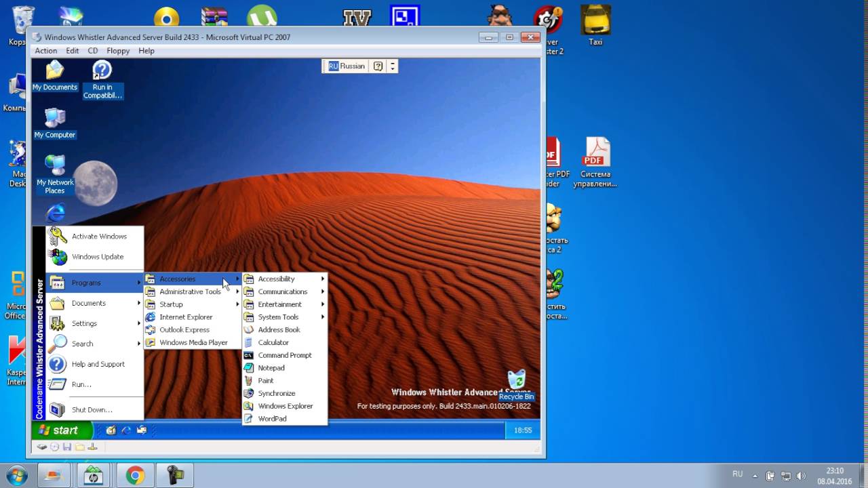The height and width of the screenshot is (488, 868).
Task: Open language bar options arrow
Action: pyautogui.click(x=392, y=66)
